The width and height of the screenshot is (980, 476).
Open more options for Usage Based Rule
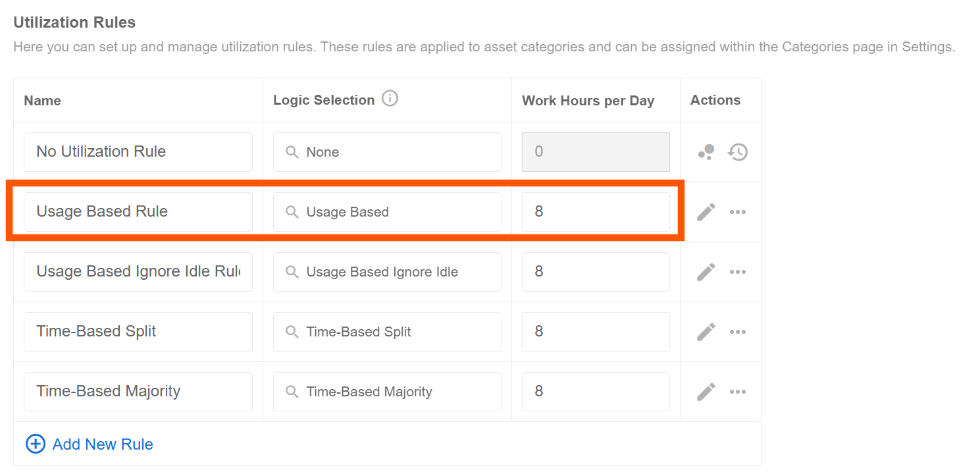click(738, 212)
